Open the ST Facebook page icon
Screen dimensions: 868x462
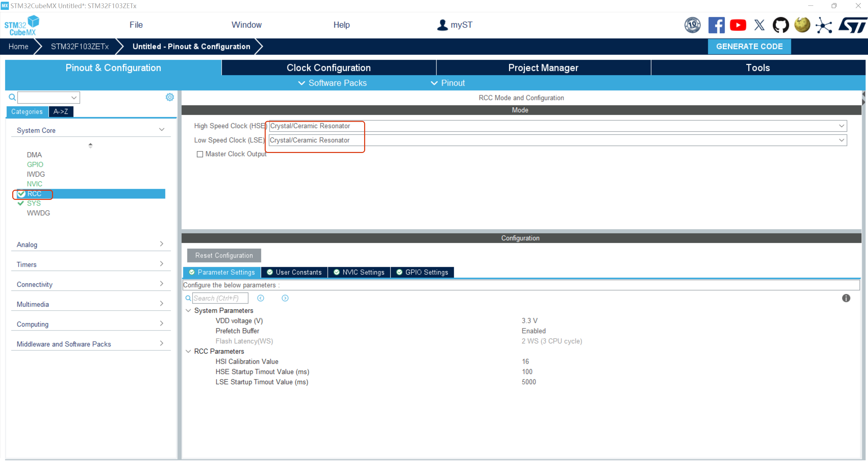(716, 25)
